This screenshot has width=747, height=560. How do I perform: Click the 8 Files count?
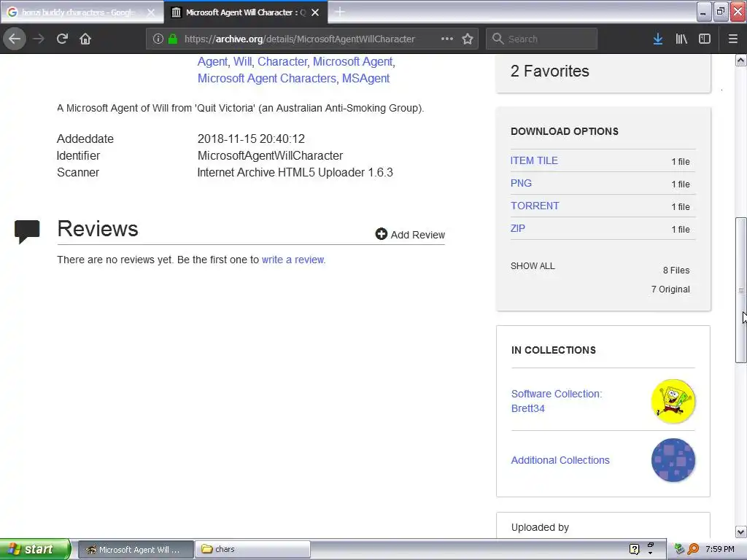coord(676,270)
